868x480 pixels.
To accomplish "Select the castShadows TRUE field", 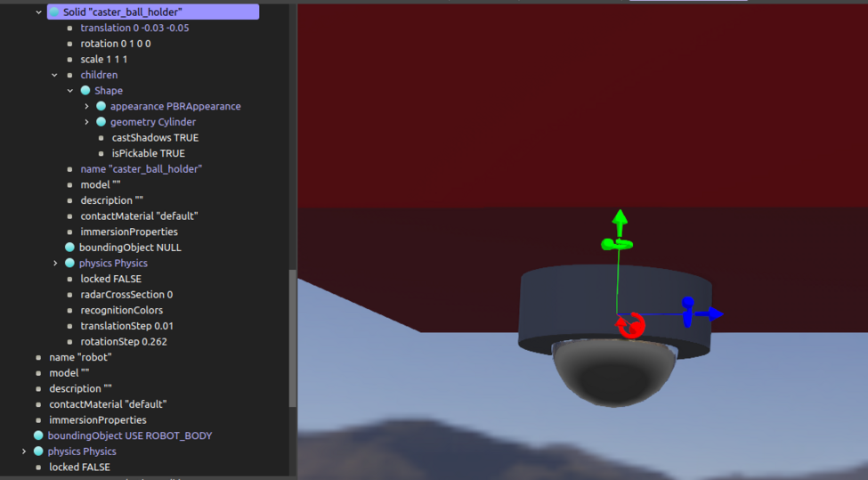I will click(x=155, y=138).
